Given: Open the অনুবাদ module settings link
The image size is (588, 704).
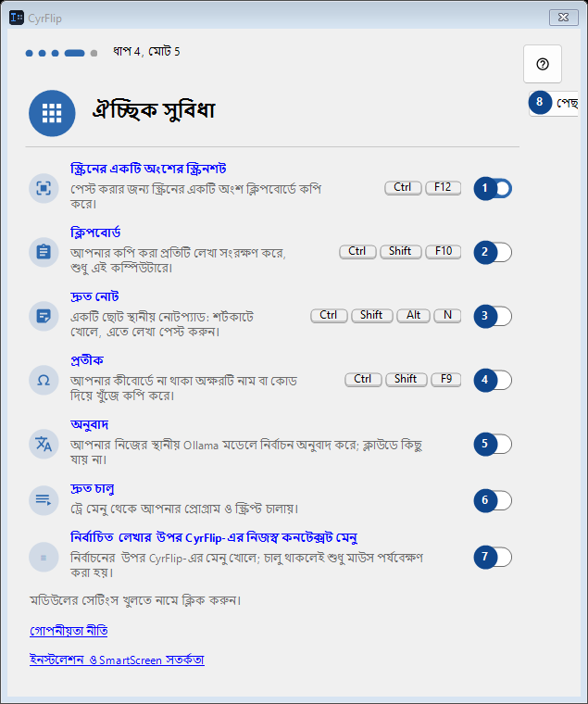Looking at the screenshot, I should point(89,424).
